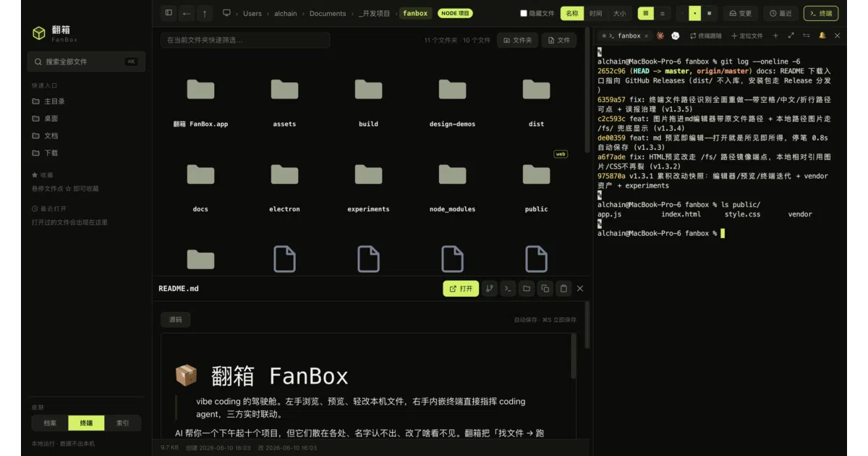Open the docs folder
Screen dimensions: 868x456
200,187
